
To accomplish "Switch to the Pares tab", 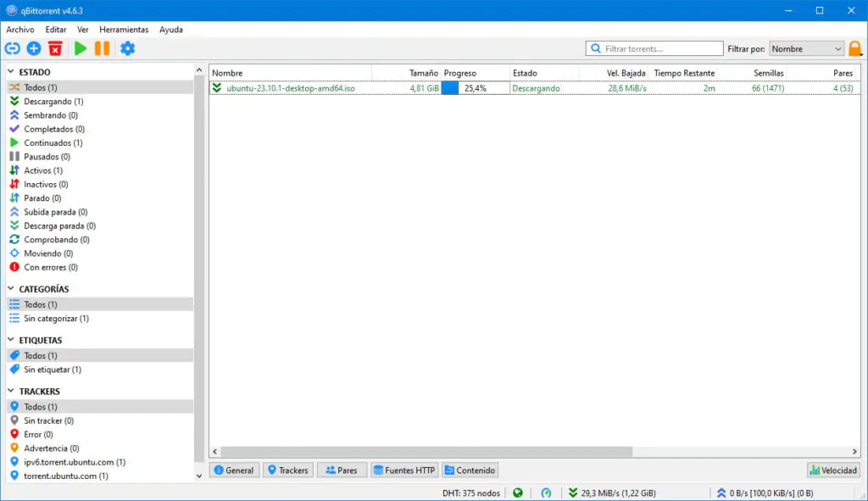I will coord(341,470).
